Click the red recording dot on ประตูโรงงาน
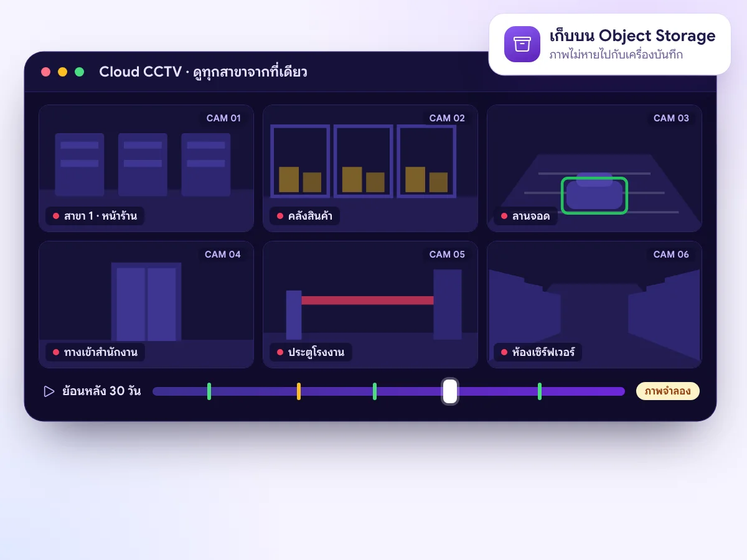The image size is (747, 560). click(x=280, y=352)
